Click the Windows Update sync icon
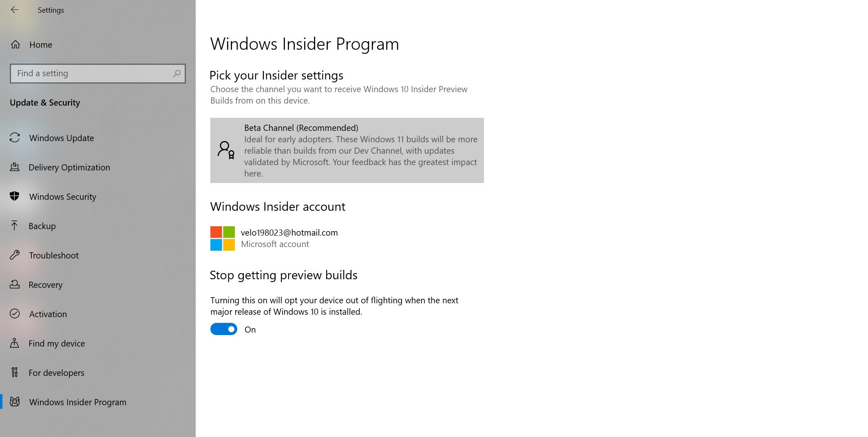Image resolution: width=868 pixels, height=437 pixels. [x=15, y=138]
